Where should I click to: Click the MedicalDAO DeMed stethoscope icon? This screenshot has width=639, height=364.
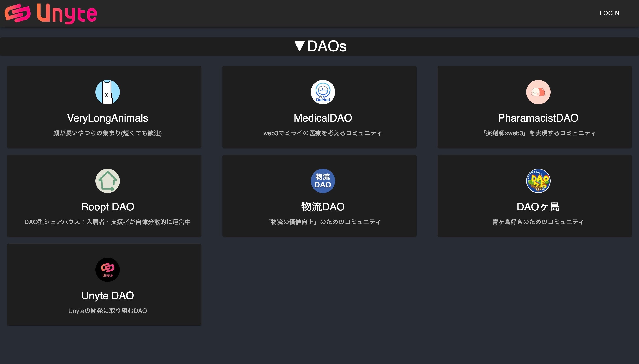tap(323, 92)
